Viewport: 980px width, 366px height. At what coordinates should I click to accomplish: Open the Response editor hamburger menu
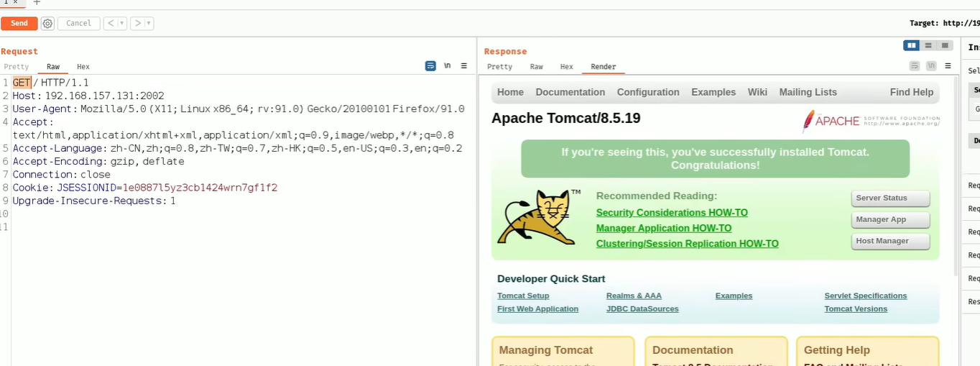[948, 66]
